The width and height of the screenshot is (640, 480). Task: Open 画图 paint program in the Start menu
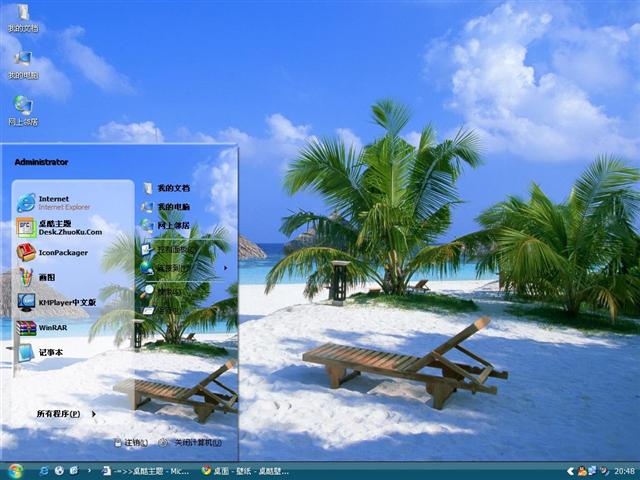click(36, 277)
